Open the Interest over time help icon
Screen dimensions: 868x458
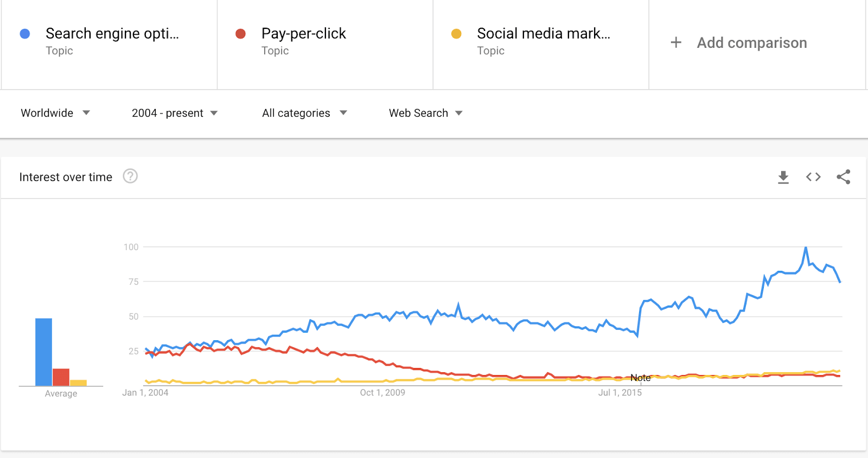[x=130, y=176]
